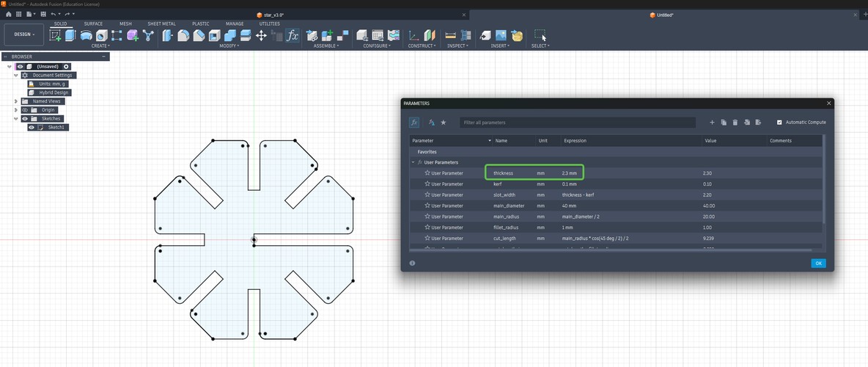This screenshot has height=367, width=868.
Task: Click the kerf expression 0.1 mm cell
Action: pyautogui.click(x=631, y=184)
